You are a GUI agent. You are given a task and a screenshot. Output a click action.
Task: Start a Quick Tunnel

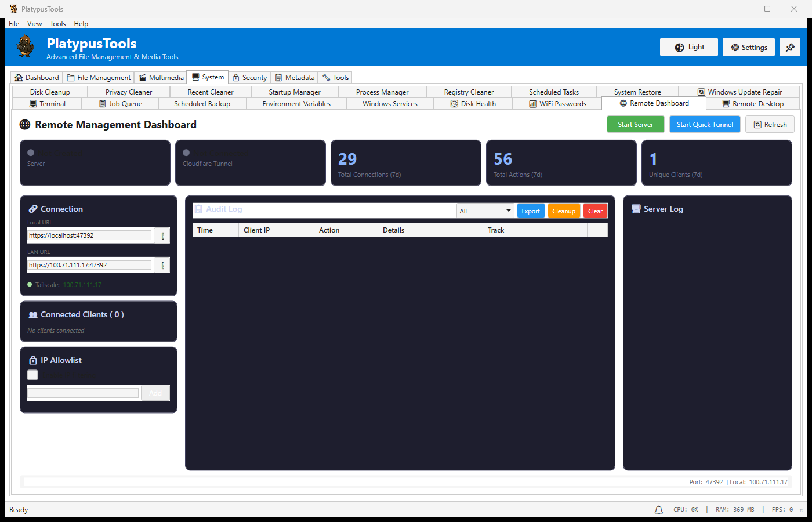tap(705, 124)
